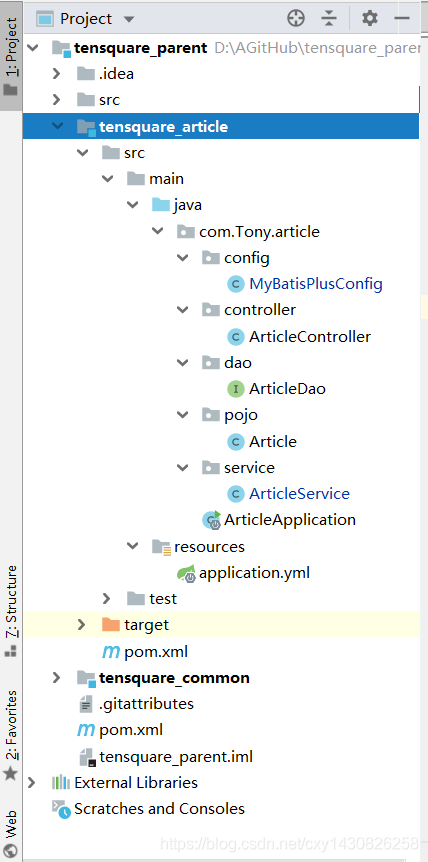The image size is (428, 862).
Task: Click the MyBatisPlusConfig class icon
Action: tap(236, 284)
